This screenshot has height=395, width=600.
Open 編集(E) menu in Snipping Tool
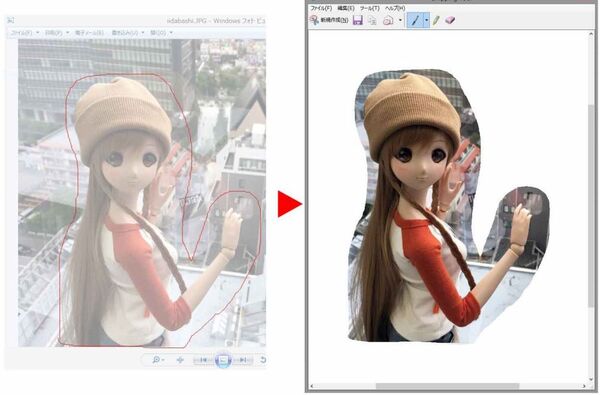tap(346, 8)
